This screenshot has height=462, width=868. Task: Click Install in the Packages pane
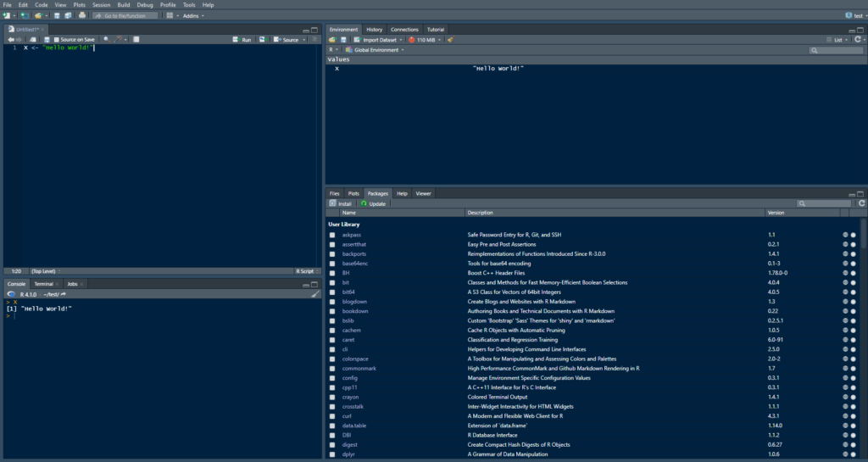(x=341, y=203)
